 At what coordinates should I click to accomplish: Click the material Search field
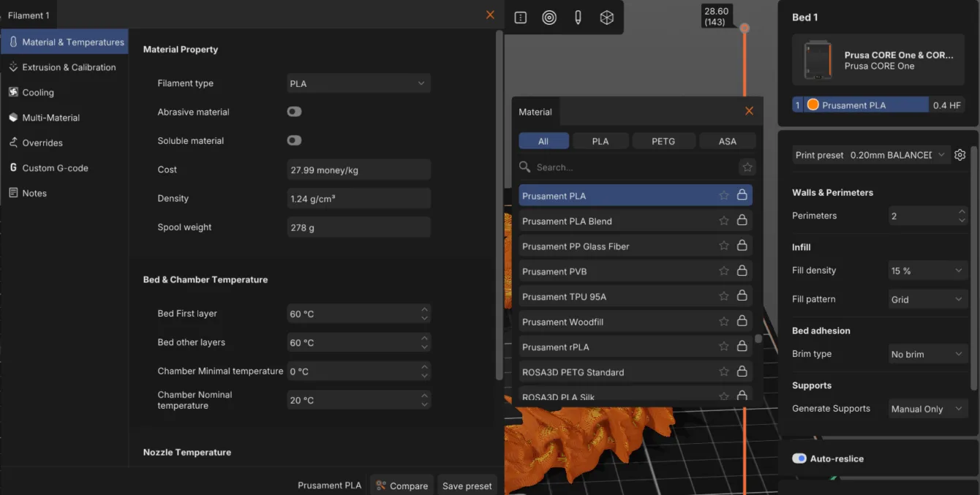(627, 167)
